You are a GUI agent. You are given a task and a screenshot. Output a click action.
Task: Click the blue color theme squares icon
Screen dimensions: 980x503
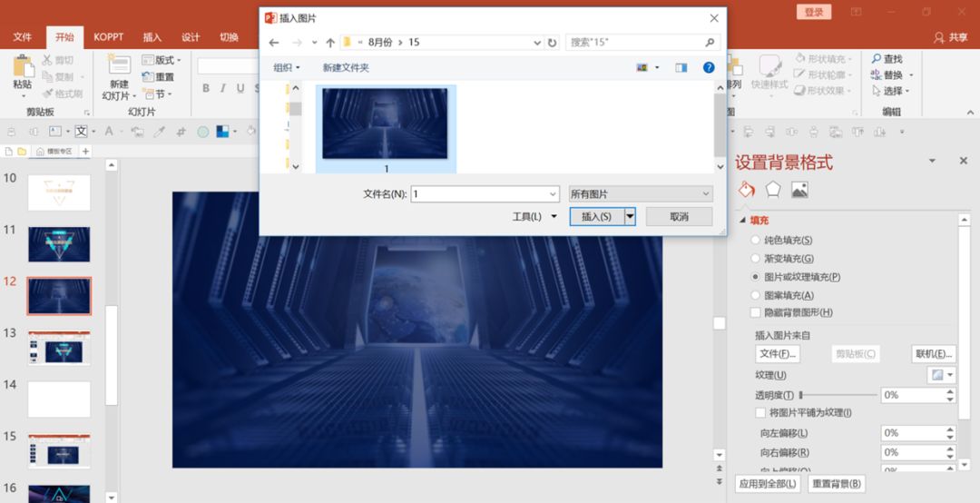point(222,132)
